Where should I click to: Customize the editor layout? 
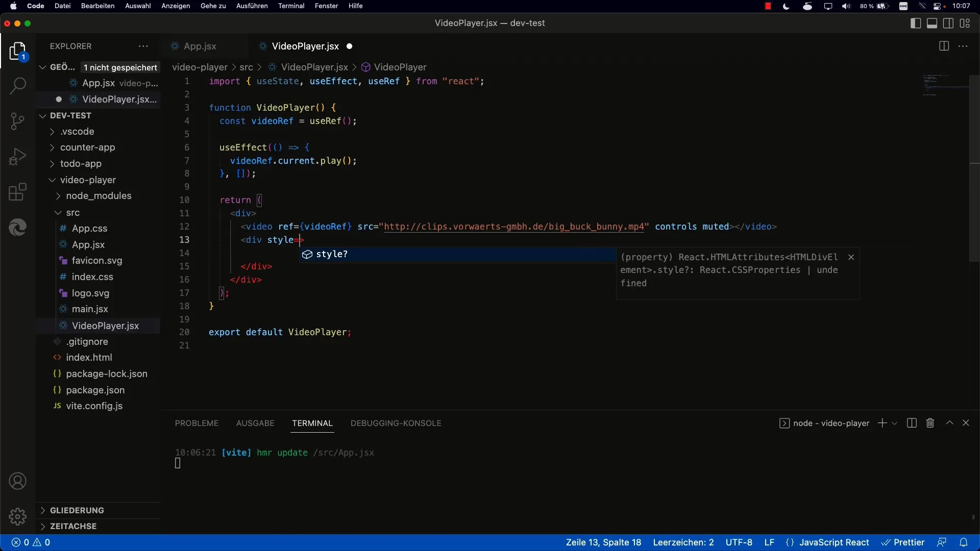[x=965, y=23]
